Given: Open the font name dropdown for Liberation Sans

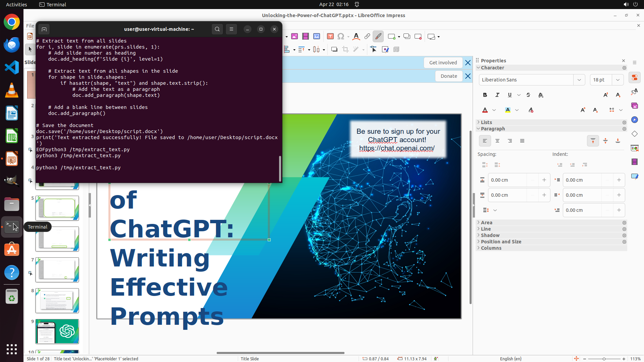Looking at the screenshot, I should point(579,80).
